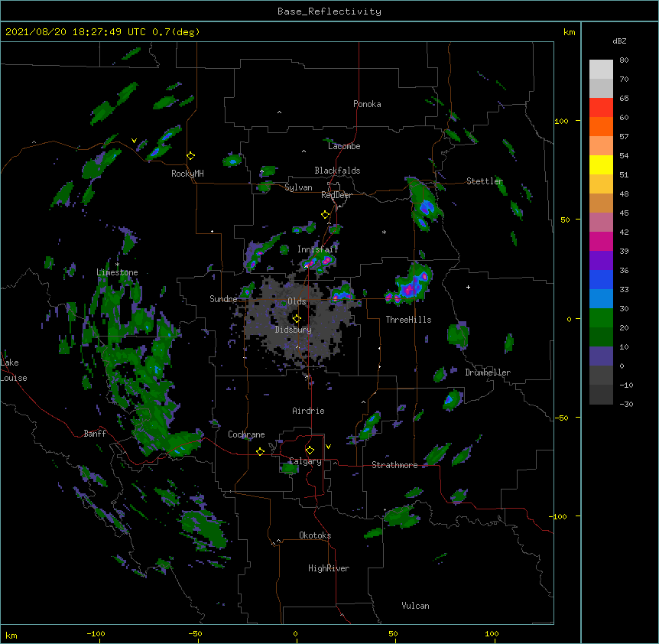Select the Cochrane label

pos(246,434)
